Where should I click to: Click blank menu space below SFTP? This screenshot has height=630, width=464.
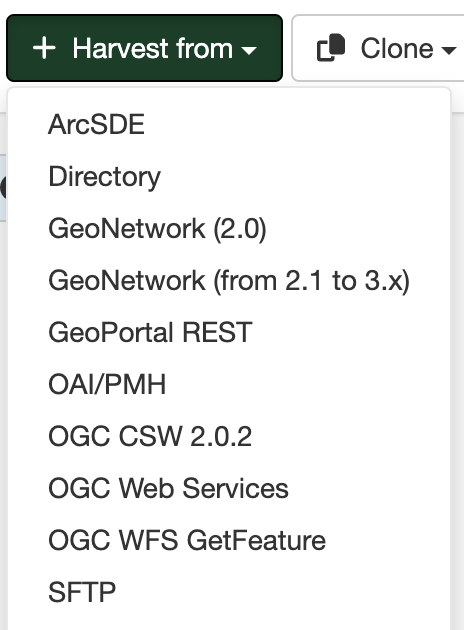pyautogui.click(x=229, y=624)
